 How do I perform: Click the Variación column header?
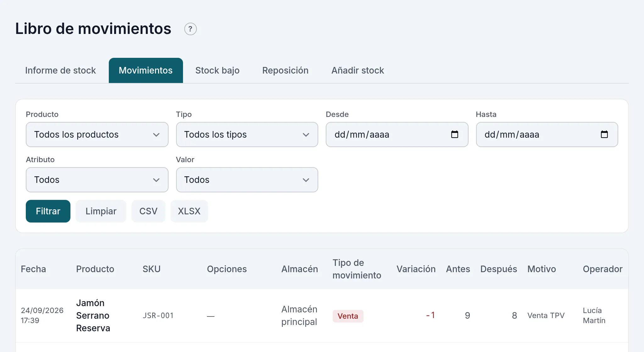click(416, 269)
